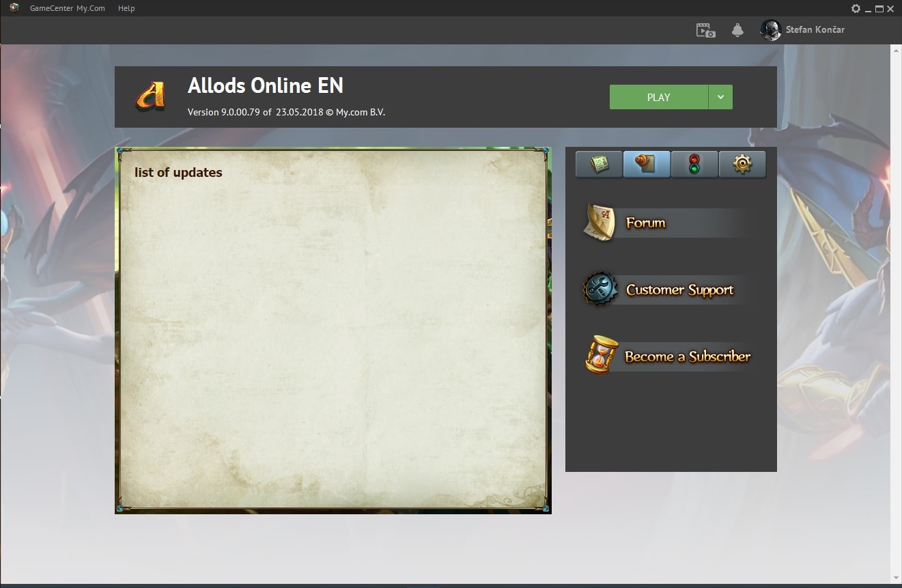Screen dimensions: 902x588
Task: Click Become a Subscriber
Action: 687,356
